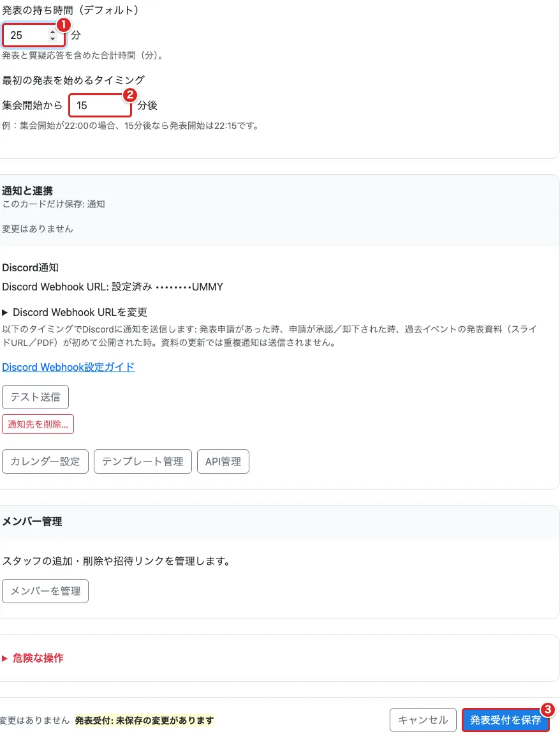
Task: Click the テスト送信 button
Action: click(x=36, y=397)
